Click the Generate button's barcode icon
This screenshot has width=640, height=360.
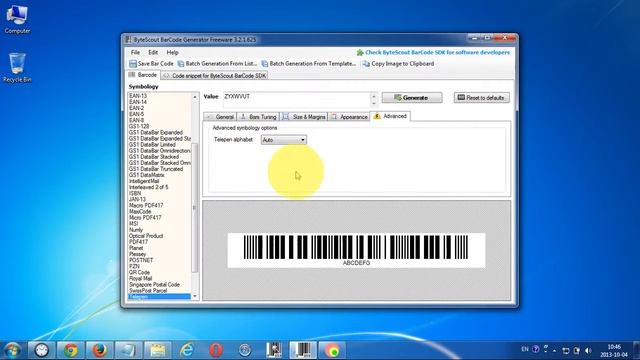(x=398, y=98)
